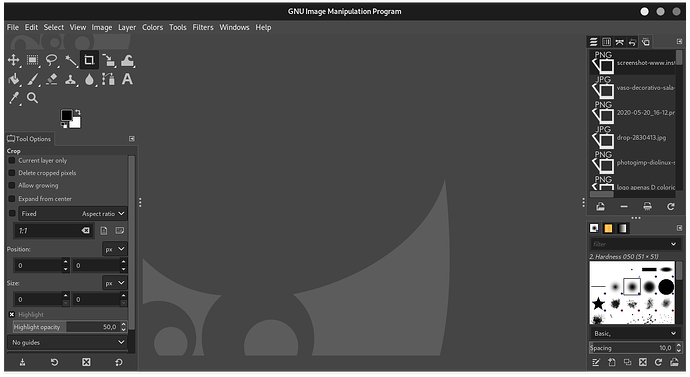Open the Fixed Aspect ratio dropdown
This screenshot has width=690, height=377.
(73, 213)
